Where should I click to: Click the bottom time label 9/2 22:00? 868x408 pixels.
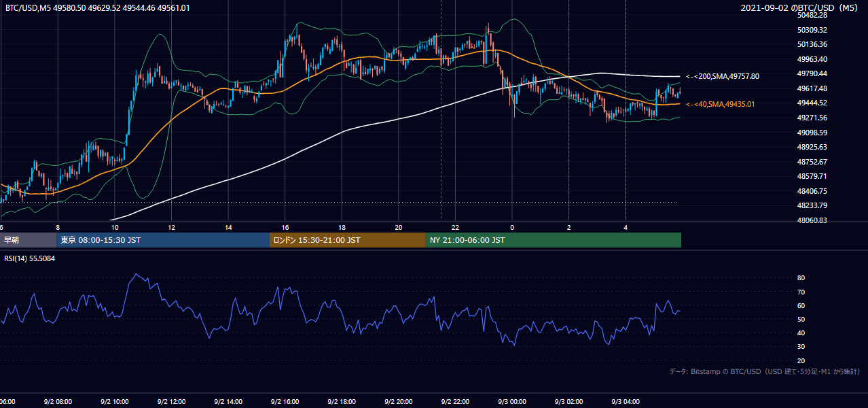coord(456,402)
